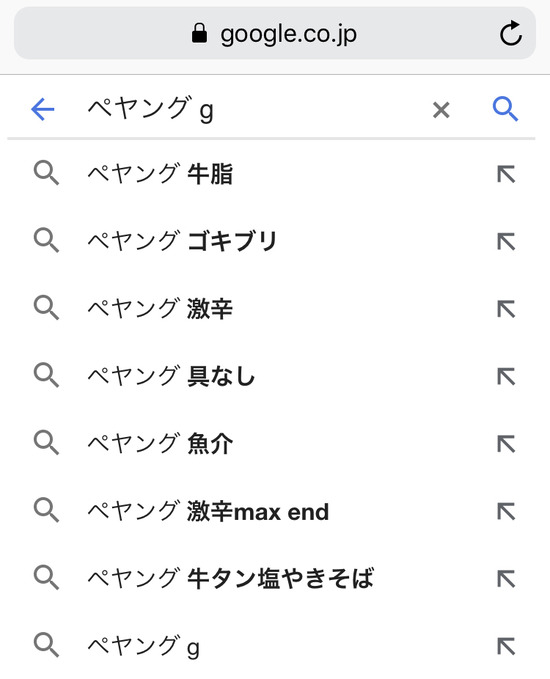Screen dimensions: 550x679
Task: Fill query with ペヤング 魚介 arrow
Action: (x=506, y=444)
